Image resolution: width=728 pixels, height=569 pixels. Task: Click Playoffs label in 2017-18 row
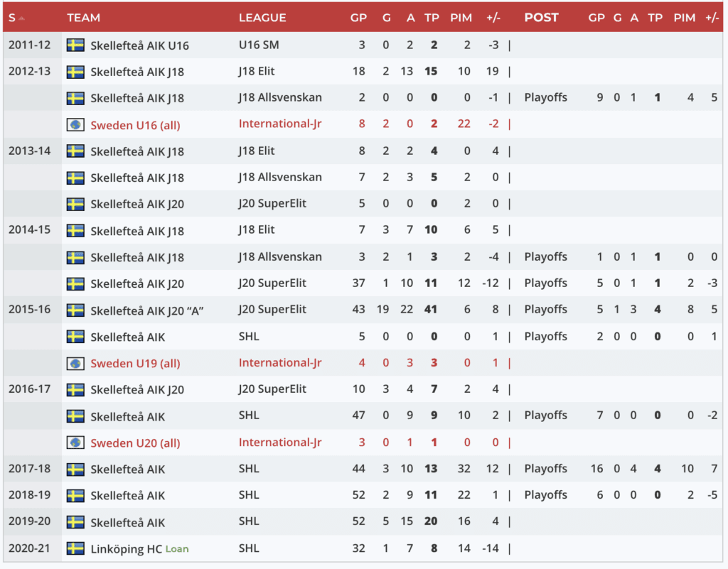(x=545, y=469)
